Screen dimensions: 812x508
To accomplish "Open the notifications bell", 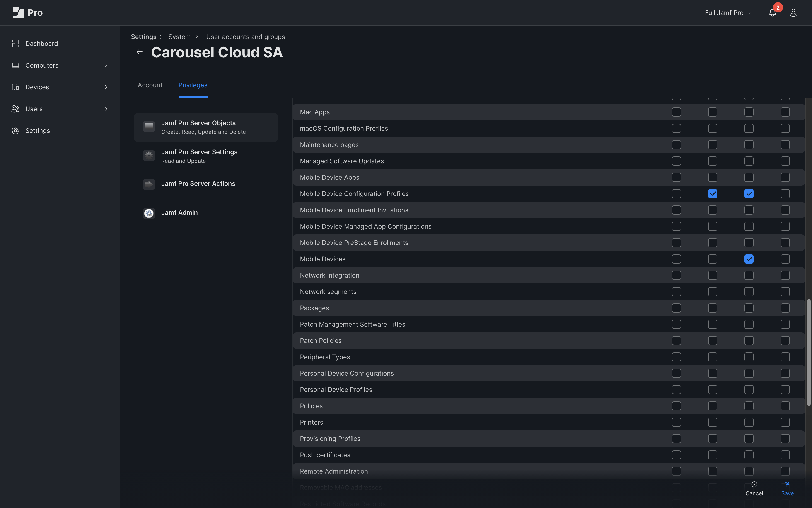I will click(772, 13).
